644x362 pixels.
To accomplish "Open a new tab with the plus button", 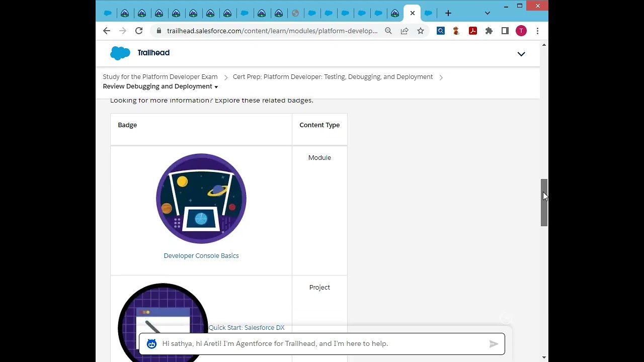I will 448,13.
